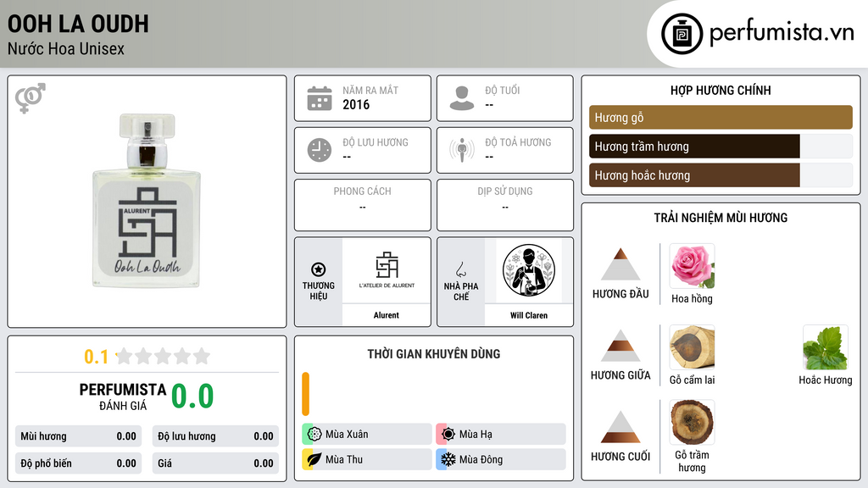Open the Alurent brand link

click(386, 315)
